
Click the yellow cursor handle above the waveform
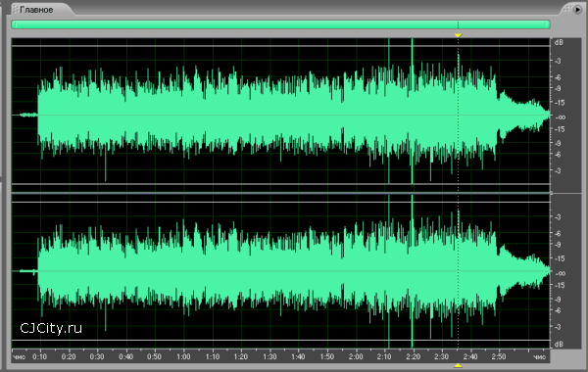pyautogui.click(x=458, y=35)
